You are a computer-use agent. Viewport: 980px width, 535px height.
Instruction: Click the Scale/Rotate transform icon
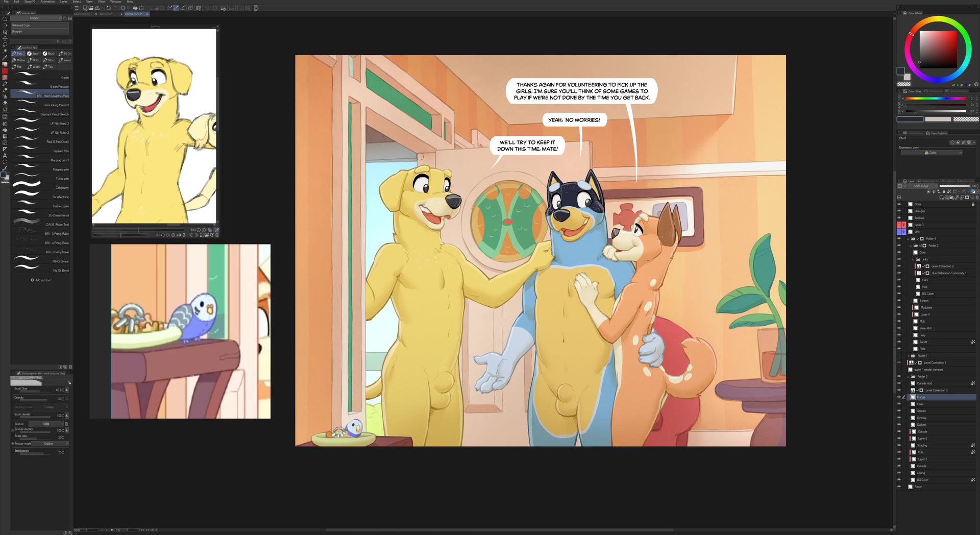(141, 8)
